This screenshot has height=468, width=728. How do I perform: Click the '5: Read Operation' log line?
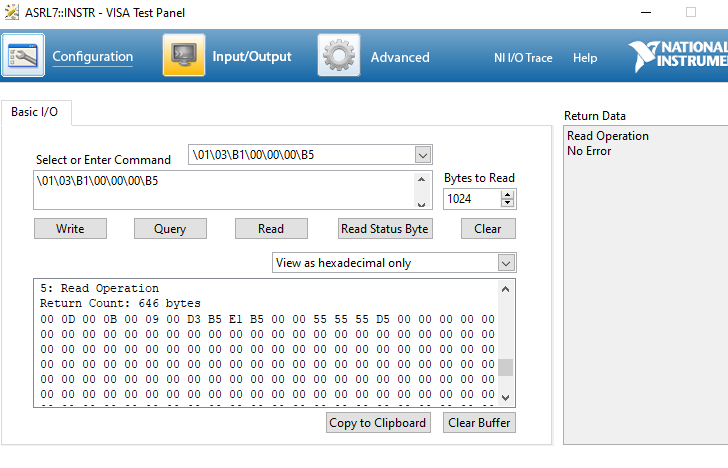pyautogui.click(x=99, y=288)
